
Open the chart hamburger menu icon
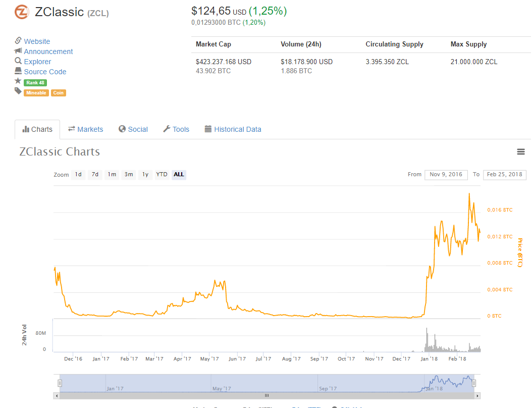pyautogui.click(x=521, y=151)
